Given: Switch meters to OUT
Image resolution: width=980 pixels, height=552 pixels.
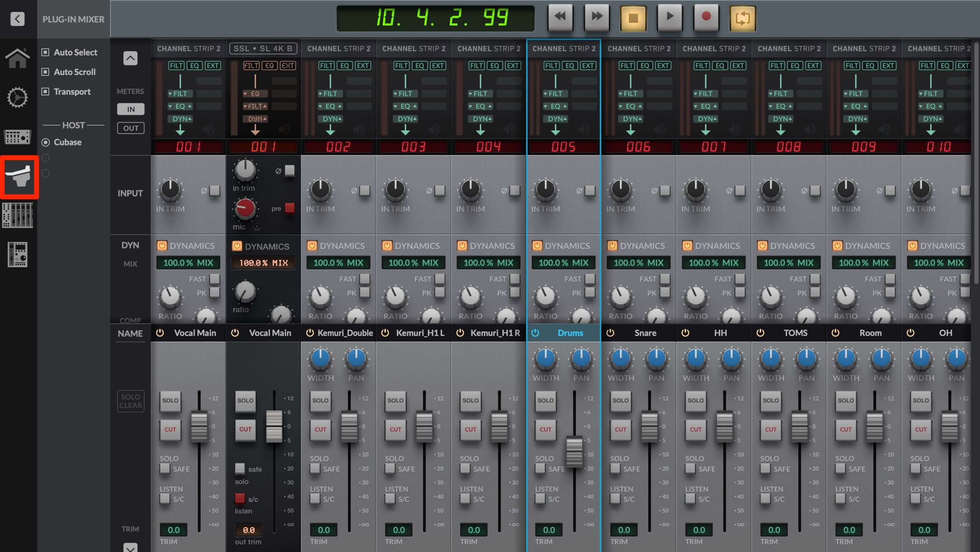Looking at the screenshot, I should click(x=131, y=128).
